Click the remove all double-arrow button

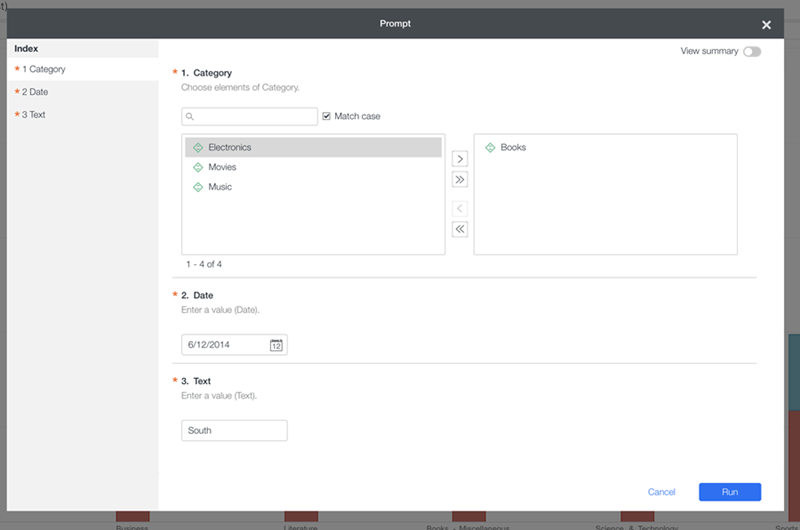(x=460, y=229)
